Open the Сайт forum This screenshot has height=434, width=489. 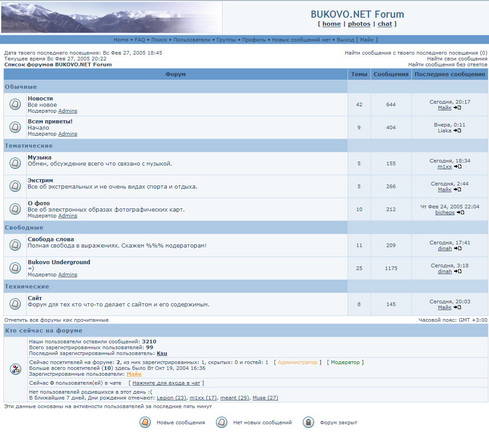coord(35,298)
